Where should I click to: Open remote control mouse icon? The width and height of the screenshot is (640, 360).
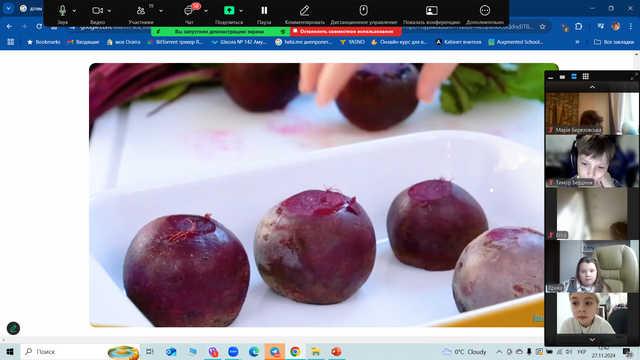363,11
